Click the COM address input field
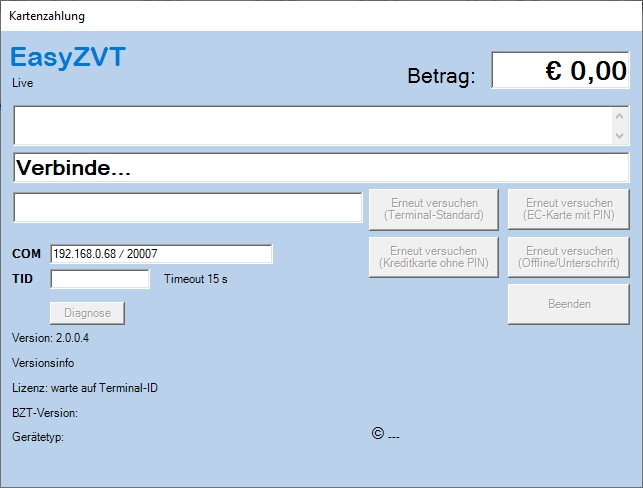The height and width of the screenshot is (488, 643). 161,254
